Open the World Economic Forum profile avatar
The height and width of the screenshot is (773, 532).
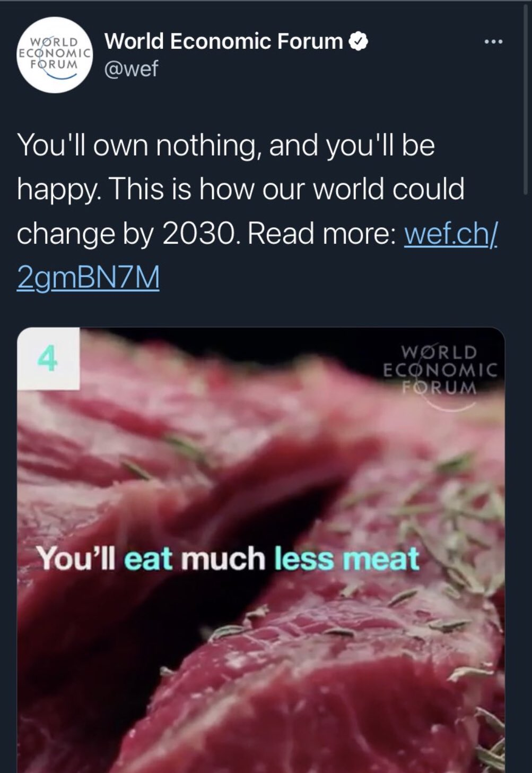(x=55, y=55)
